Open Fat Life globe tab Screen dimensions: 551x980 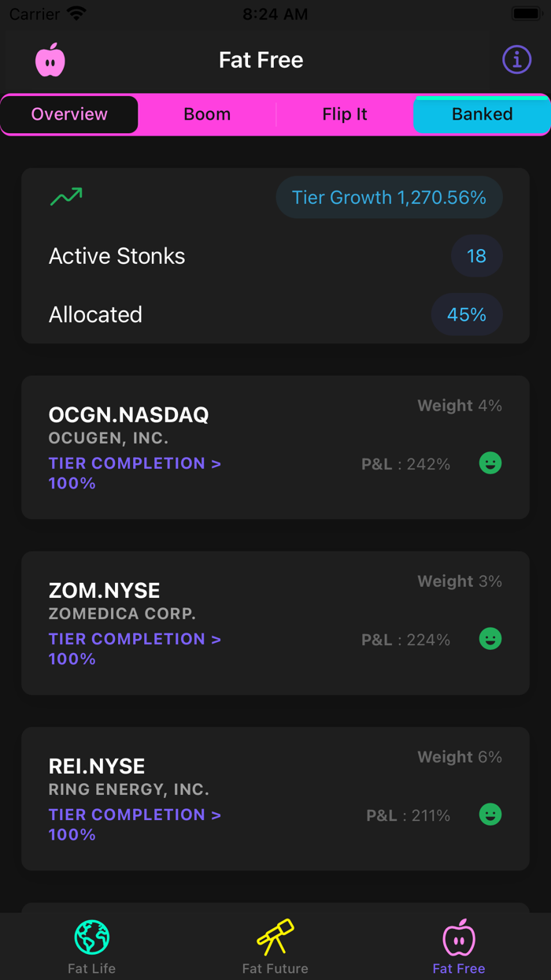pos(92,945)
